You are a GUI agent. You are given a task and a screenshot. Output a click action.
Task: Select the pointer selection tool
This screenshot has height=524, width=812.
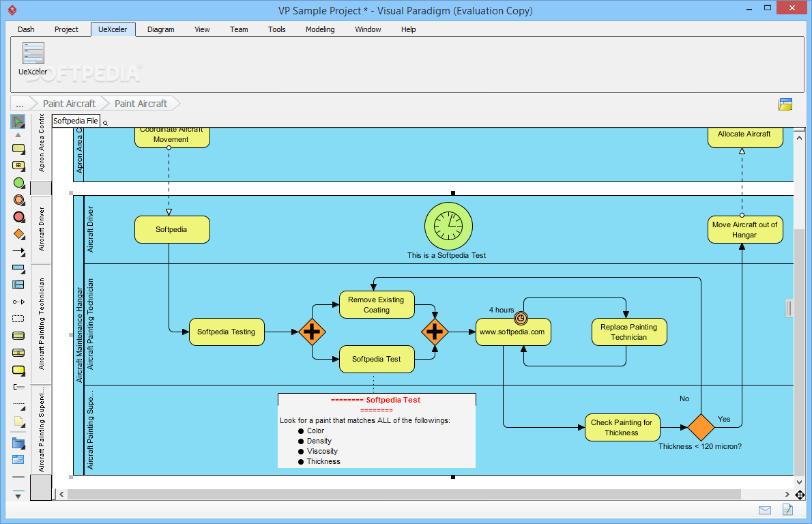tap(18, 121)
